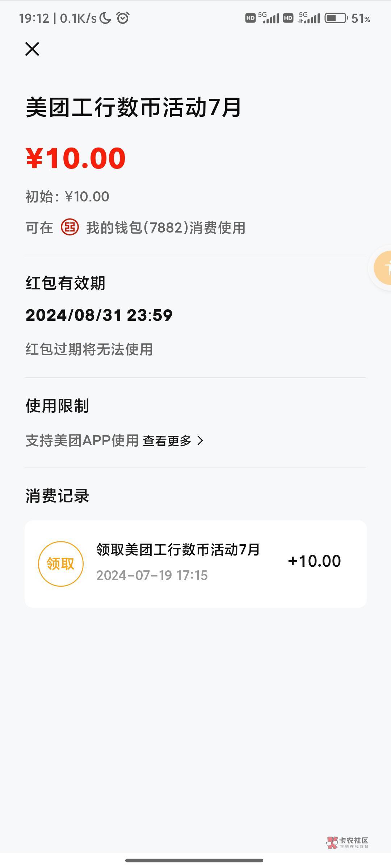Tap the battery indicator icon
Image resolution: width=391 pixels, height=868 pixels.
pos(336,18)
